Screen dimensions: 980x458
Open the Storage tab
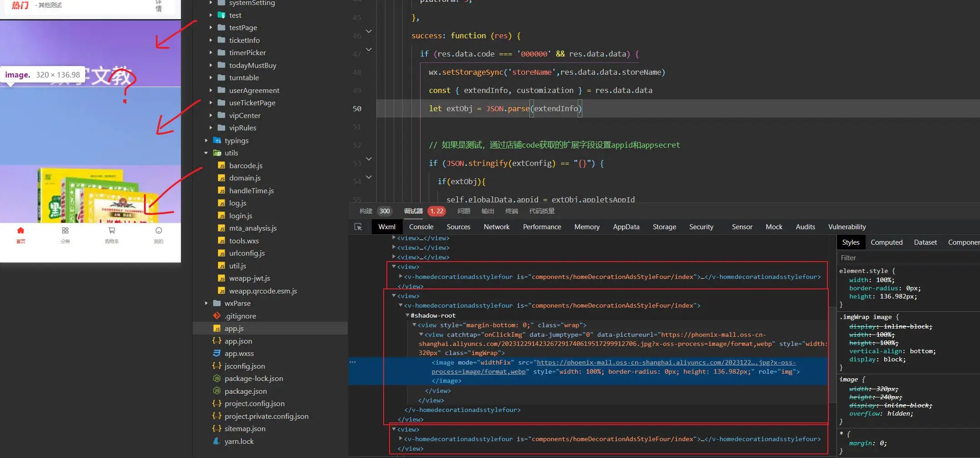click(664, 227)
